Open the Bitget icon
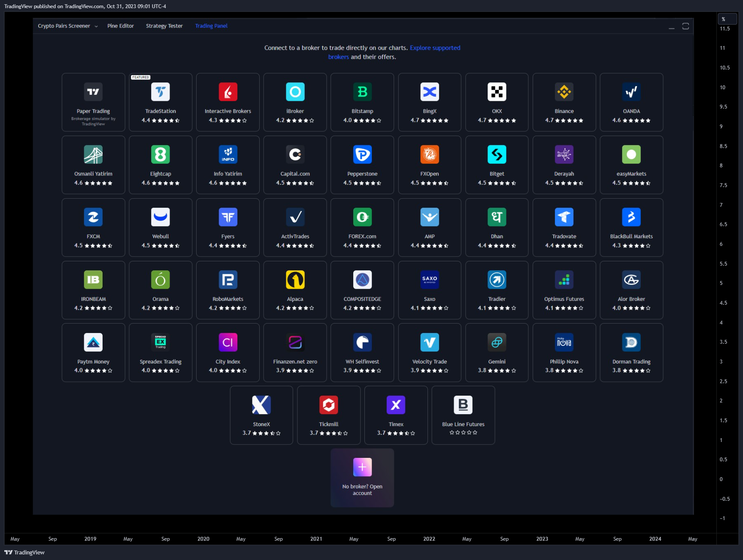The width and height of the screenshot is (743, 560). 497,154
